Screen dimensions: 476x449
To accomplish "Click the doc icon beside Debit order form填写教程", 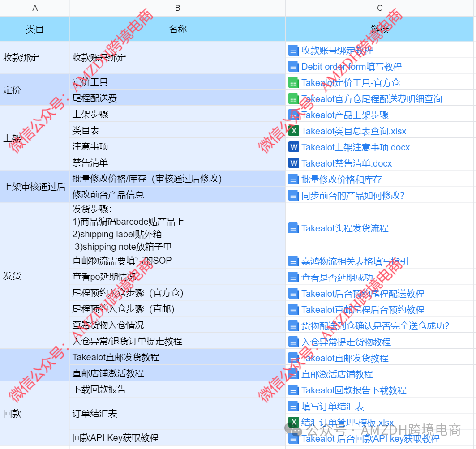I will [x=294, y=67].
